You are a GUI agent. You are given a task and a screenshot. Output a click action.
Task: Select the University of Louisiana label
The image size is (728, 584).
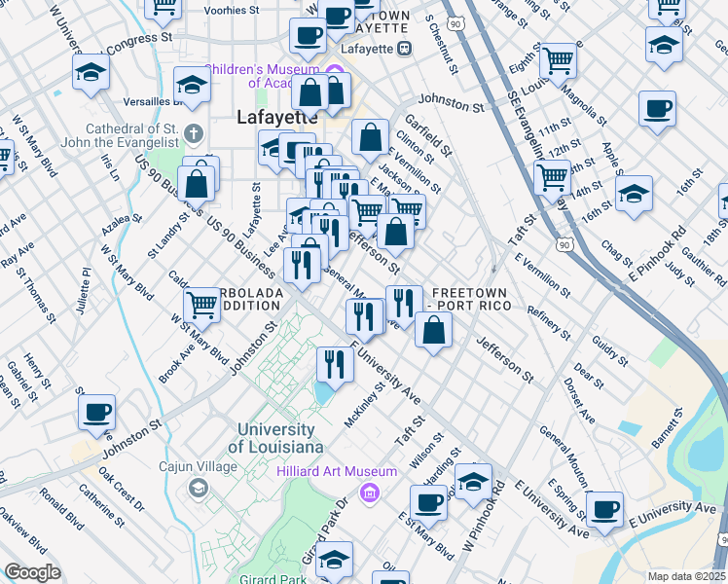click(276, 438)
